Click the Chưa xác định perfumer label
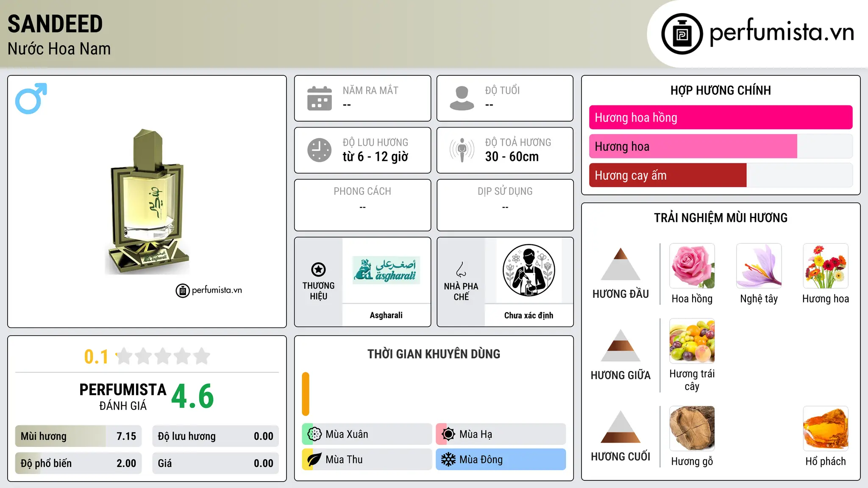The image size is (868, 488). pyautogui.click(x=529, y=315)
